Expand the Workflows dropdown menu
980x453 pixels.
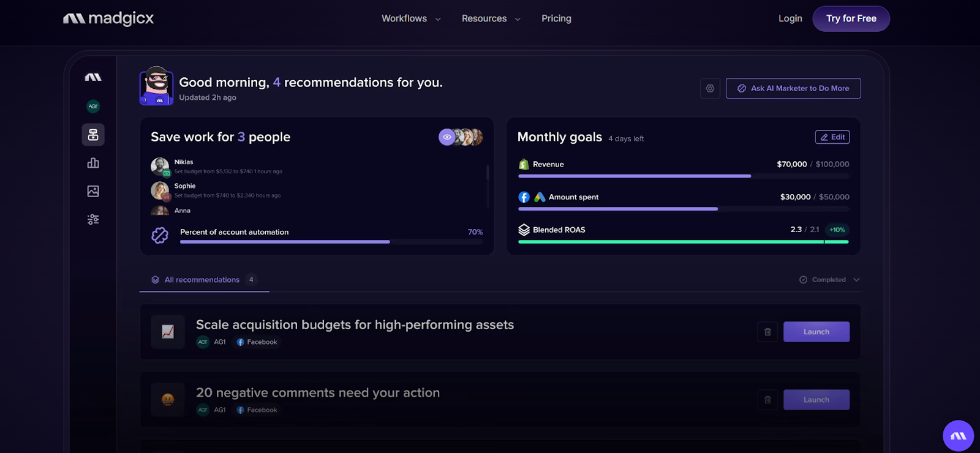pyautogui.click(x=411, y=19)
